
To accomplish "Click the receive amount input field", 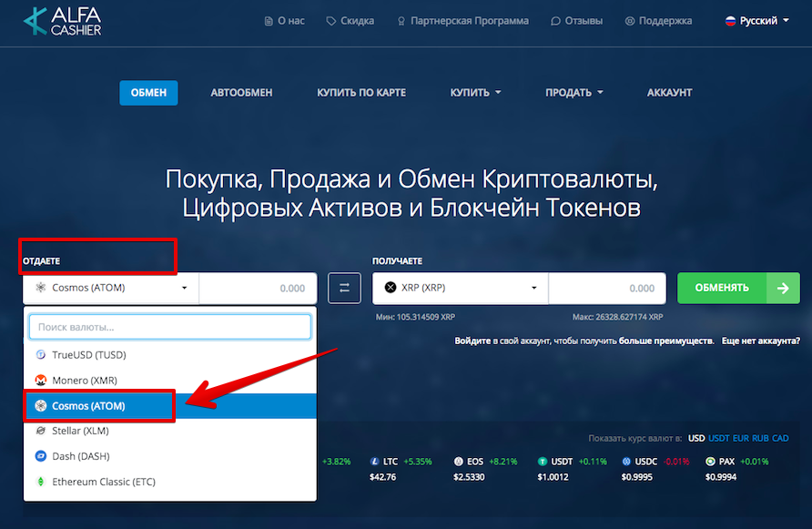I will [x=607, y=288].
